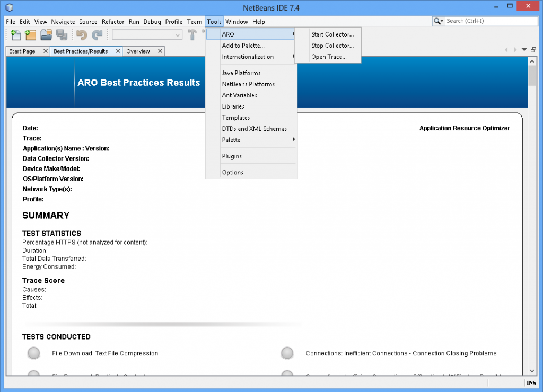Switch to the Best Practices/Results tab
The height and width of the screenshot is (392, 543).
click(x=81, y=51)
